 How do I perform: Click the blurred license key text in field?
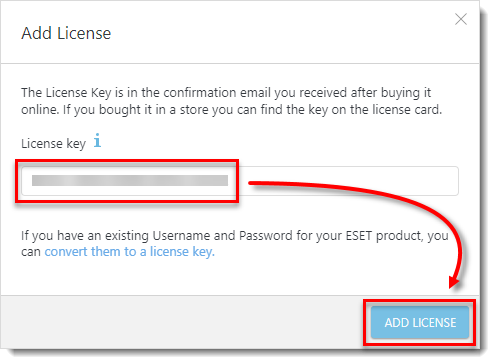[x=130, y=180]
